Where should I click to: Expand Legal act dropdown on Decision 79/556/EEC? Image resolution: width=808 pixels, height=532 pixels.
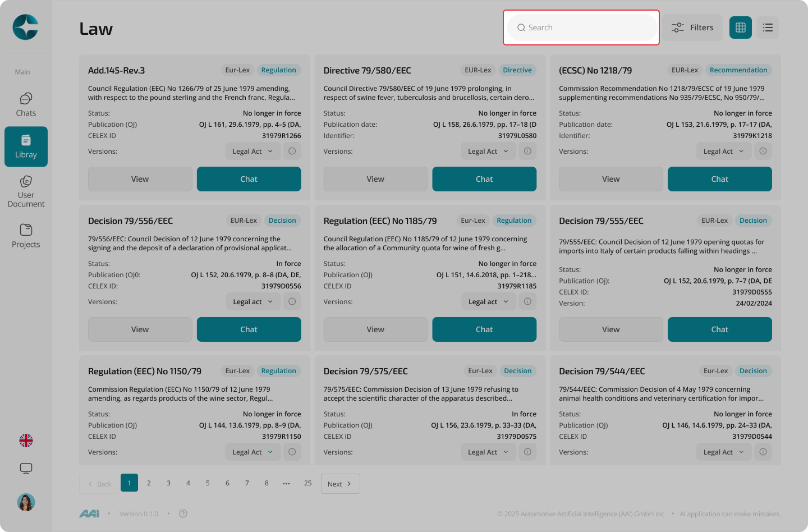253,301
